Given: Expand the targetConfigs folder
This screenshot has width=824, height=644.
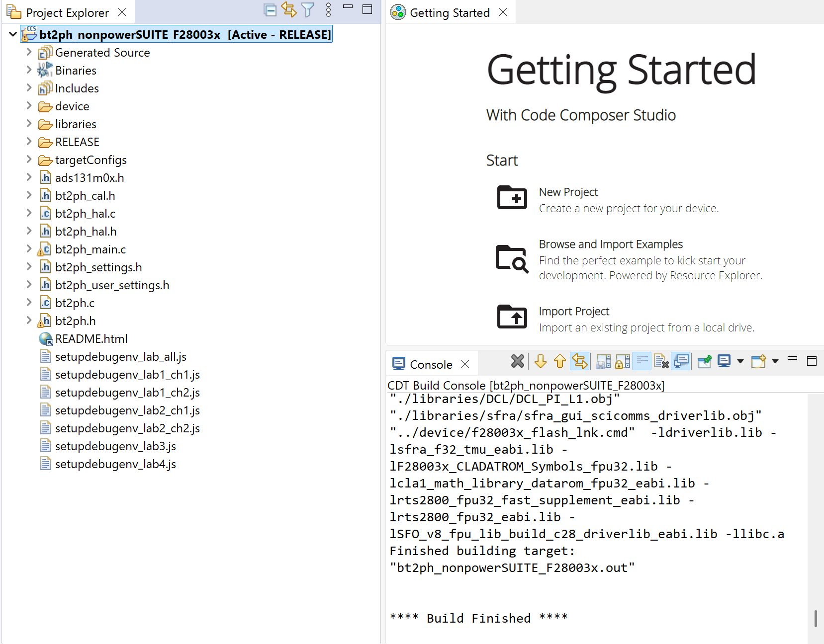Looking at the screenshot, I should 29,160.
